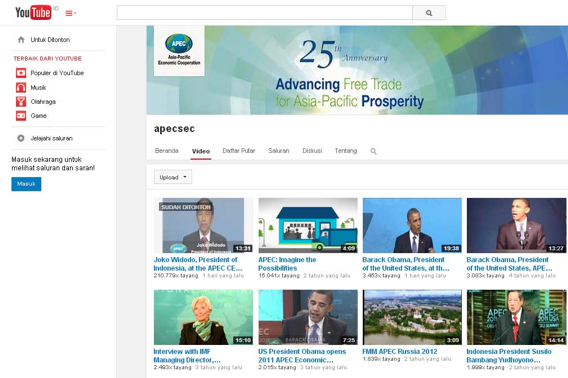The width and height of the screenshot is (568, 378).
Task: Select the Musik headphones icon
Action: [21, 87]
